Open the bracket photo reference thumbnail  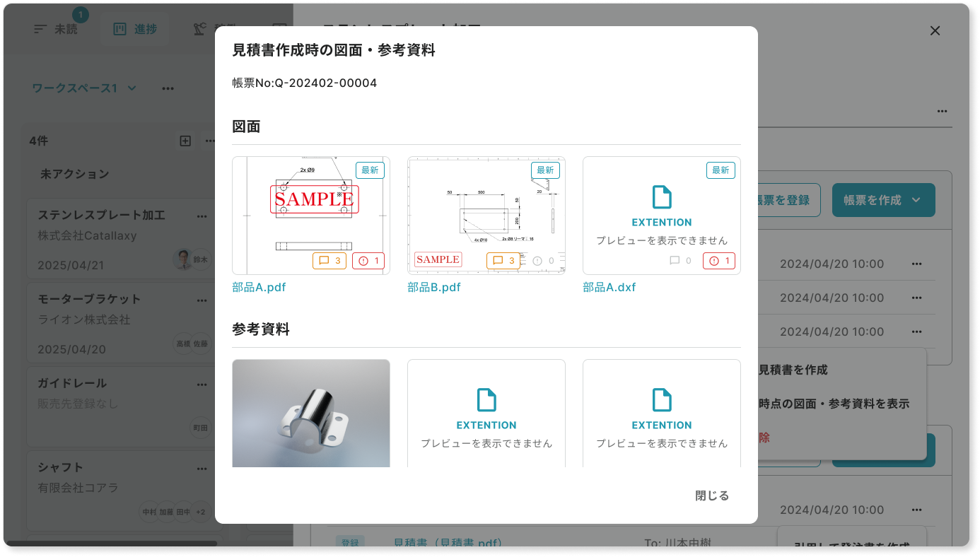[x=311, y=414]
